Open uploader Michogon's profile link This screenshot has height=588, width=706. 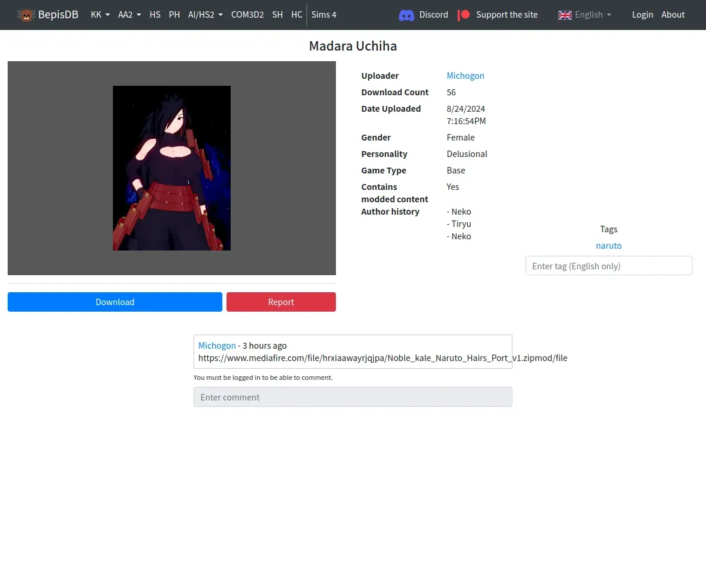465,76
